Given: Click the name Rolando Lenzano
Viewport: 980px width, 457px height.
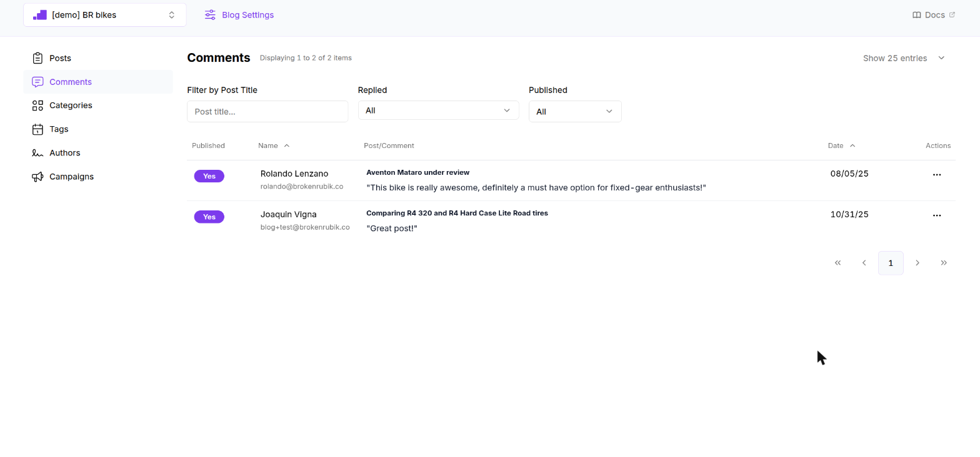Looking at the screenshot, I should [x=294, y=174].
